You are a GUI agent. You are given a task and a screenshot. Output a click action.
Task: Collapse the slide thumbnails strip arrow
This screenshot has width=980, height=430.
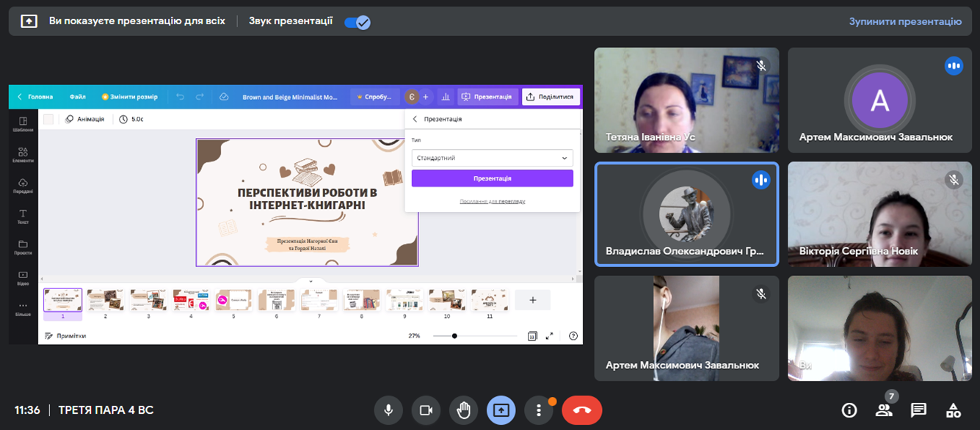(x=311, y=281)
